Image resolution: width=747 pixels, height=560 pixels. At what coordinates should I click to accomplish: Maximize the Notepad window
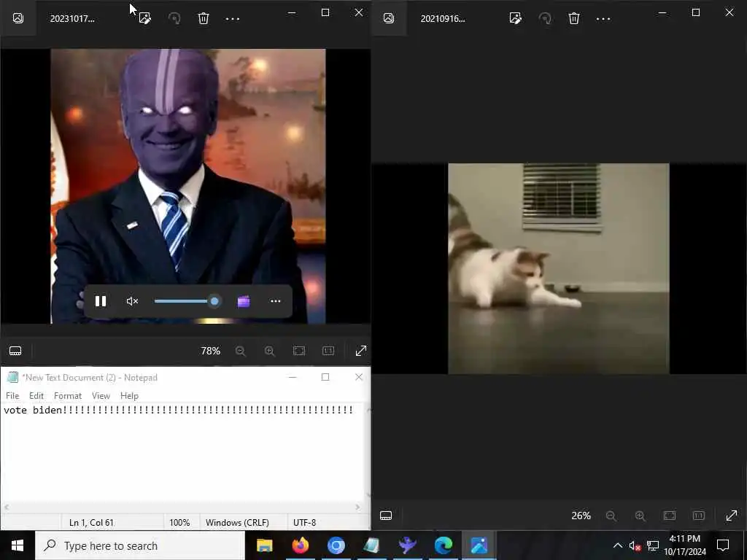coord(325,377)
